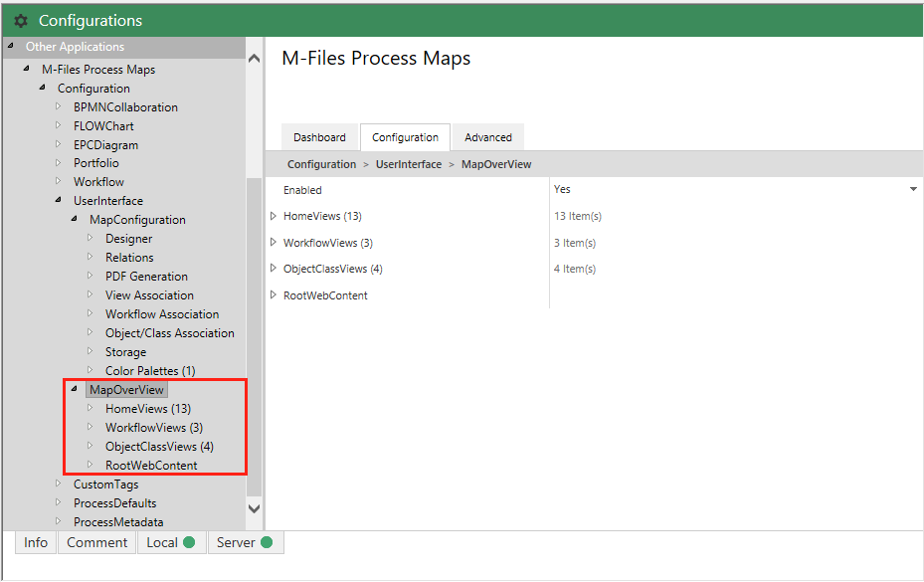Screen dimensions: 924x582
Task: Expand HomeViews (13) in the right panel
Action: point(275,216)
